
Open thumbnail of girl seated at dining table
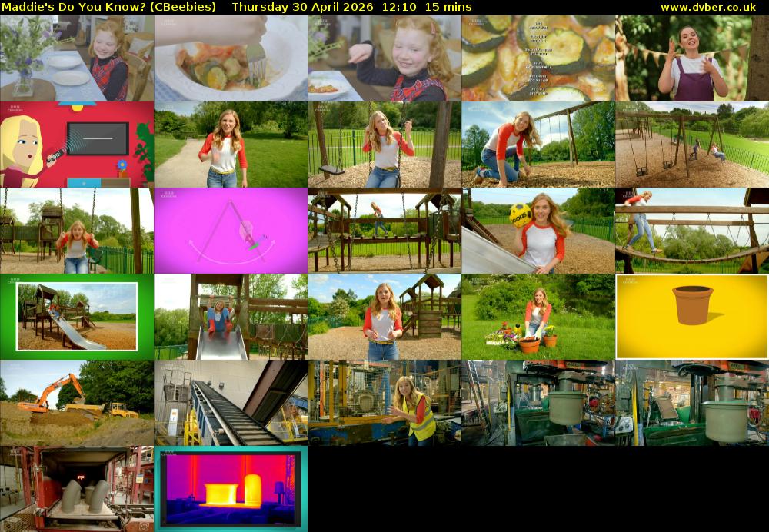pyautogui.click(x=77, y=58)
